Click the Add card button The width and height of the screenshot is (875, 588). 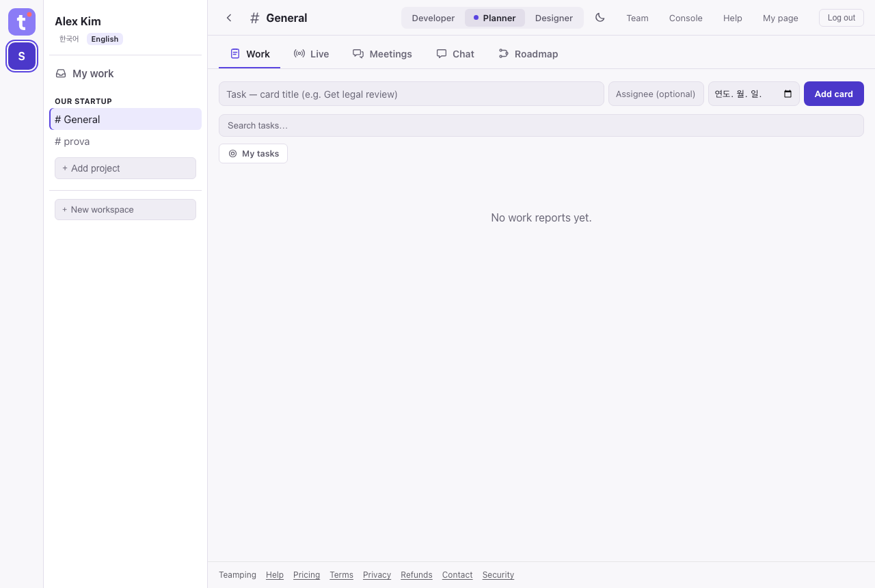[x=834, y=94]
